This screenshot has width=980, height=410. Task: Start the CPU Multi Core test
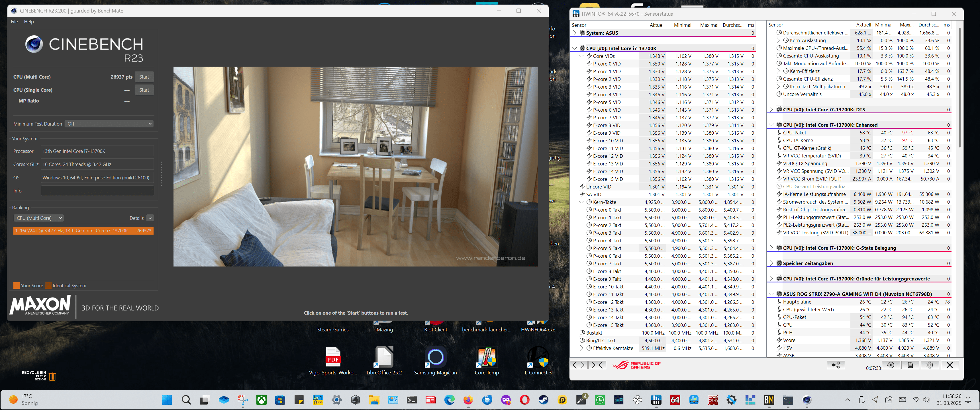coord(144,77)
